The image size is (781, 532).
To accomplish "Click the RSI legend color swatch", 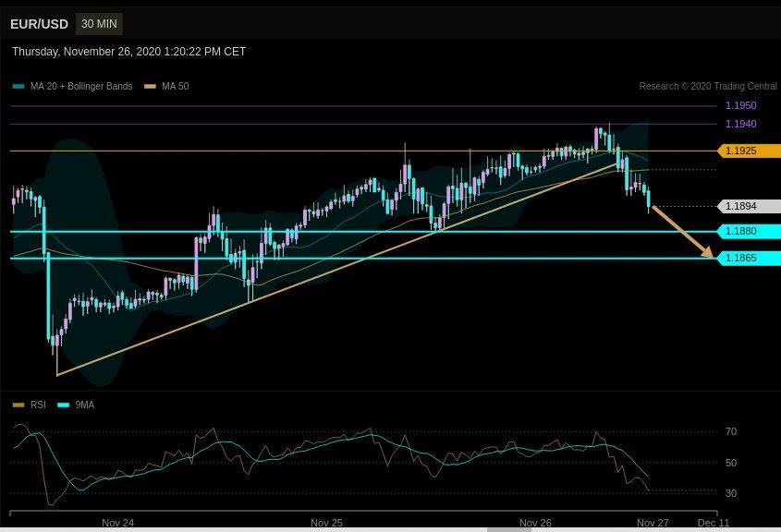I will coord(18,405).
